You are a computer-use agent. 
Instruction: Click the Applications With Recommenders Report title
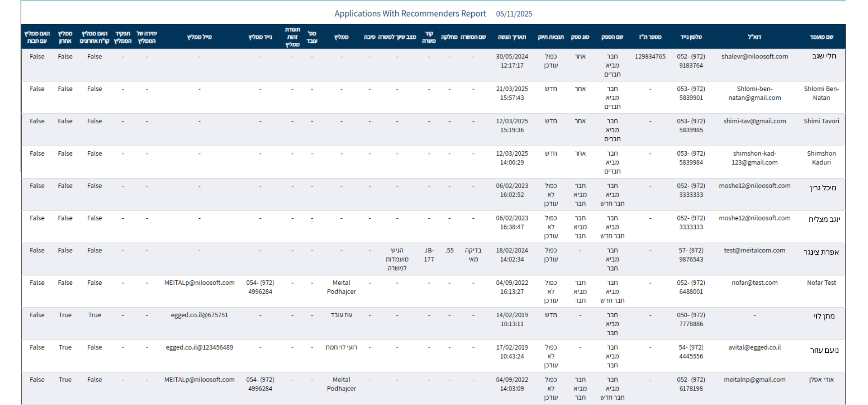(410, 14)
